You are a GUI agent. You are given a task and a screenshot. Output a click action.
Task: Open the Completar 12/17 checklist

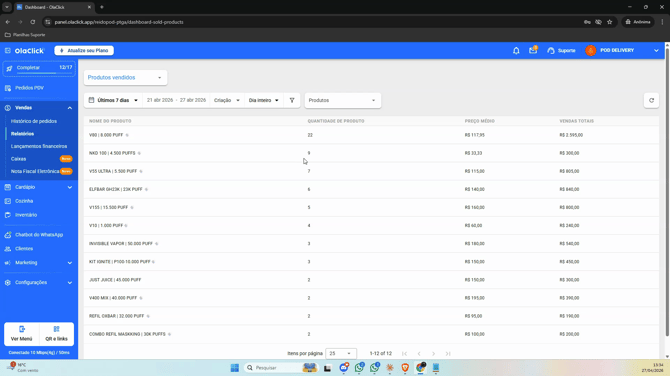(39, 68)
